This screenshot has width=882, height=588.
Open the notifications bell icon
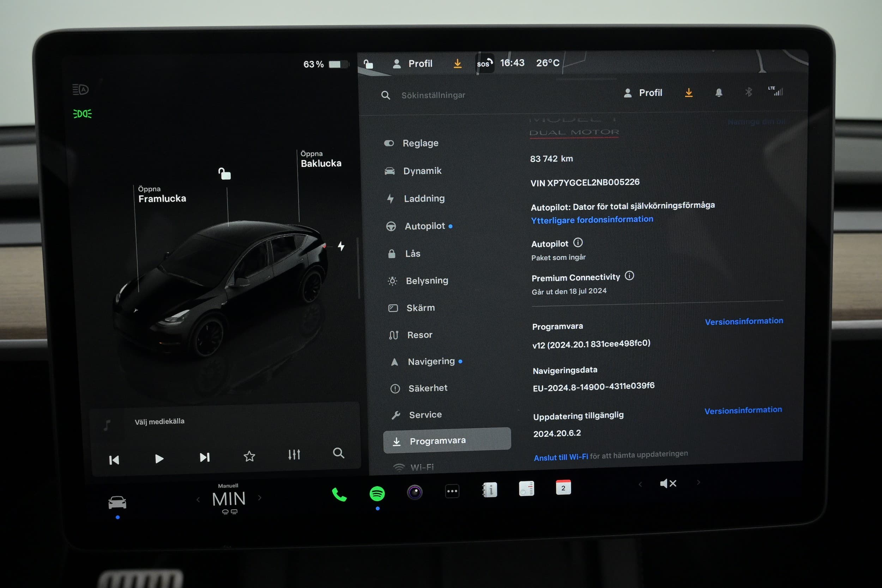[719, 93]
